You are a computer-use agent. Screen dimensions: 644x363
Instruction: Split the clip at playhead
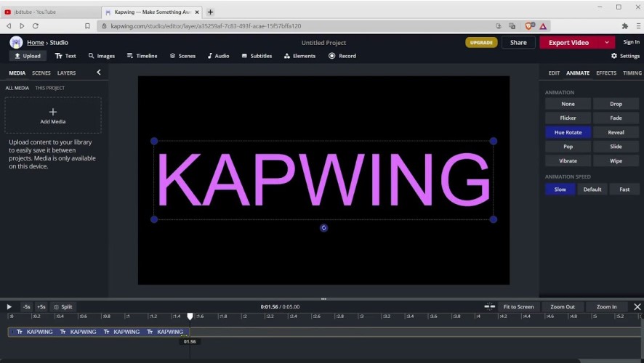63,306
